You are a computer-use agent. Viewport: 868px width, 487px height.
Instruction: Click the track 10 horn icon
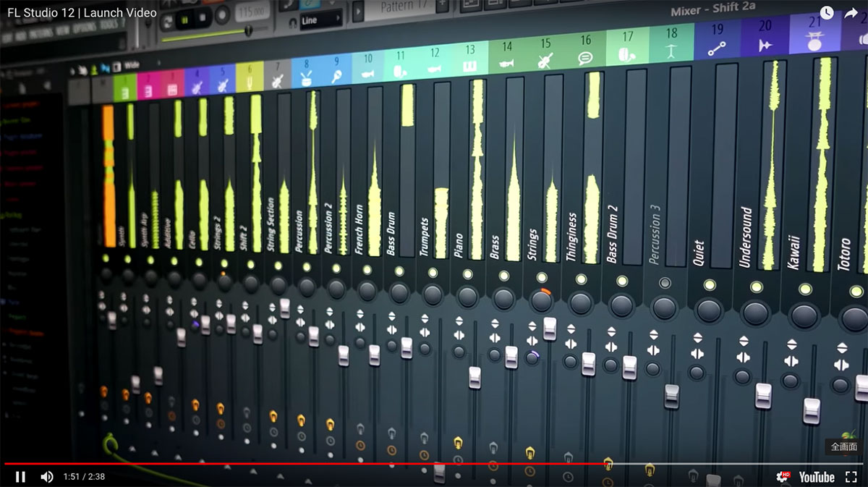pyautogui.click(x=367, y=73)
